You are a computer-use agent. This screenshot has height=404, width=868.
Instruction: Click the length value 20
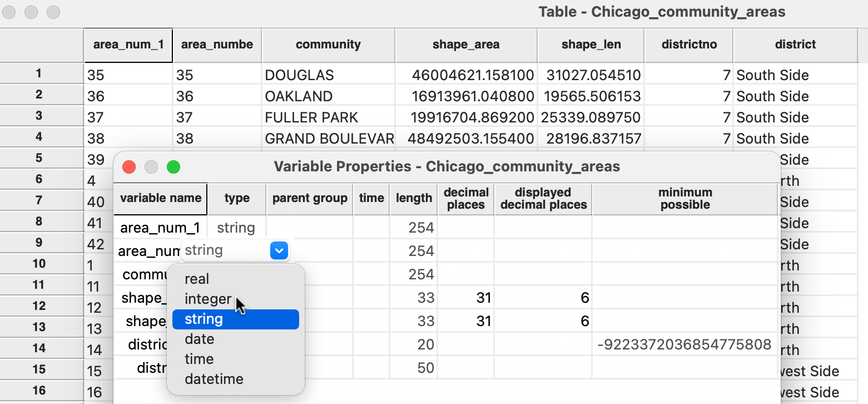pyautogui.click(x=414, y=344)
